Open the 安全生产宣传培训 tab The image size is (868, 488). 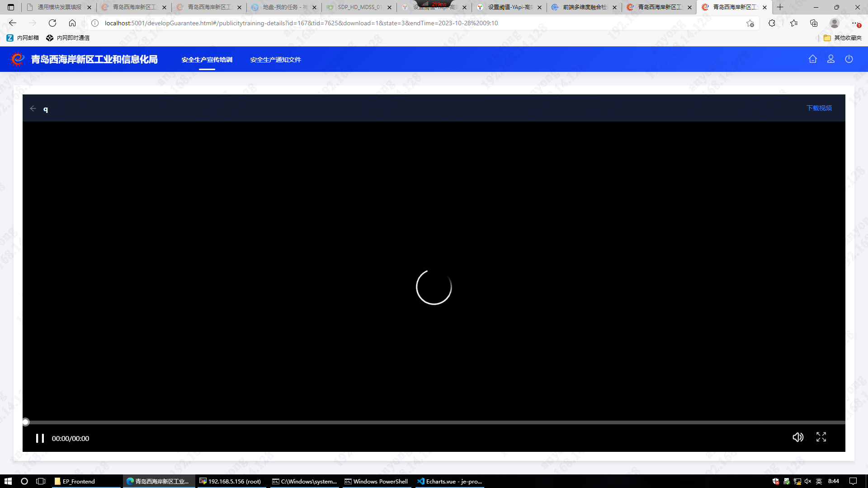(207, 60)
